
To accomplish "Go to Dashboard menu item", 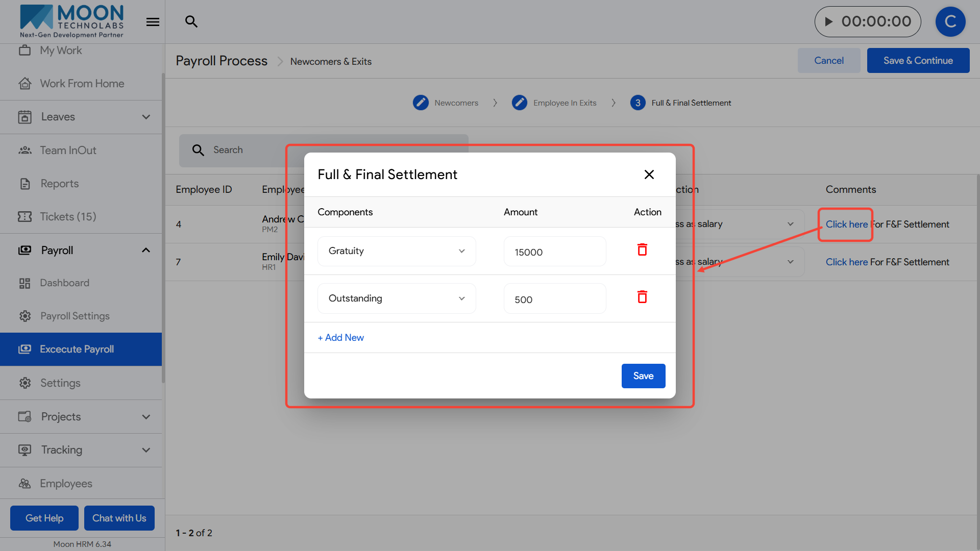I will coord(64,283).
